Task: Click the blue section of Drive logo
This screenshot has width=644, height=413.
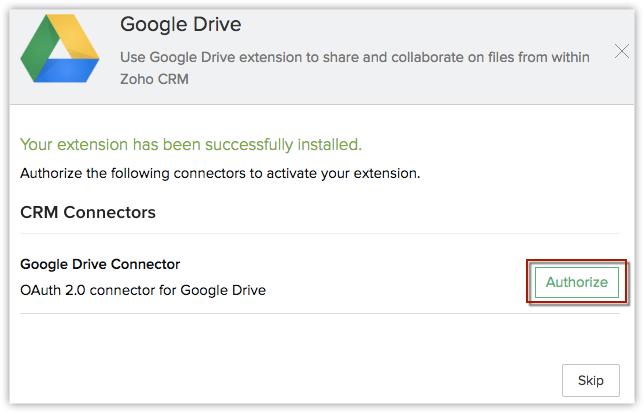Action: [x=66, y=71]
